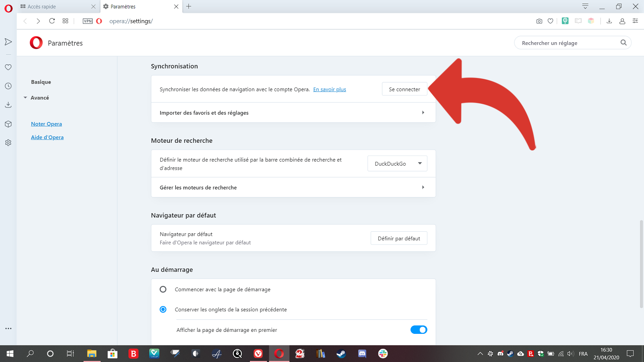Open the green lightbulb extension
The image size is (644, 362).
[x=565, y=21]
